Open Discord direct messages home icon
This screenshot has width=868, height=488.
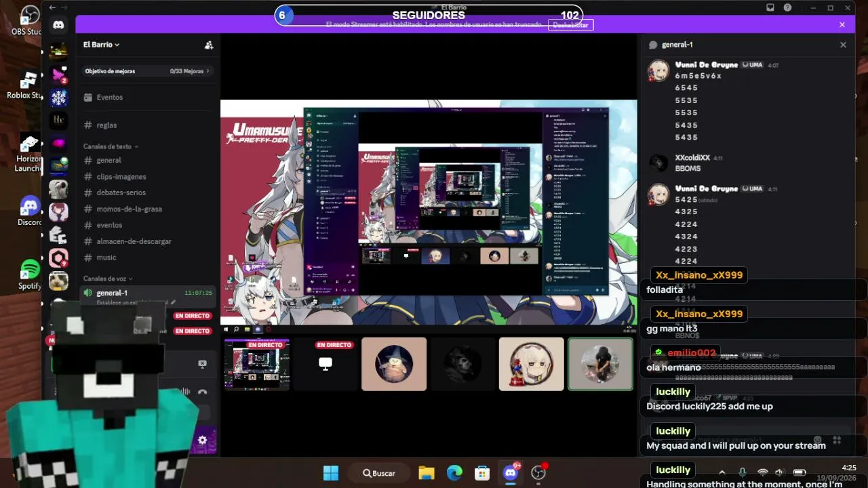[58, 25]
